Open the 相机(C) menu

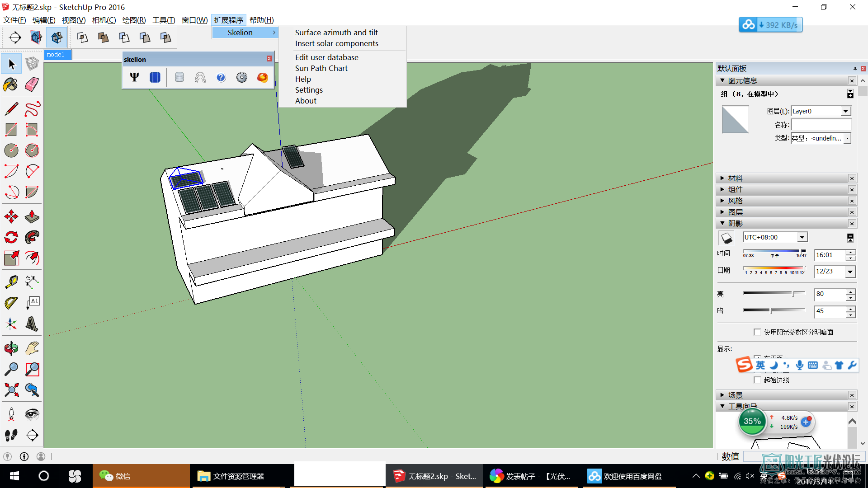pyautogui.click(x=104, y=20)
